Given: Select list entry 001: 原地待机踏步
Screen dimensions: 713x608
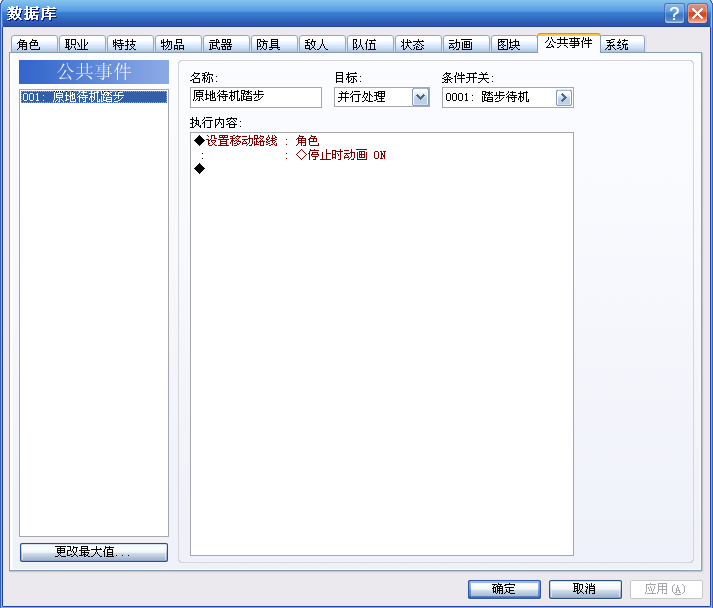Looking at the screenshot, I should (94, 97).
